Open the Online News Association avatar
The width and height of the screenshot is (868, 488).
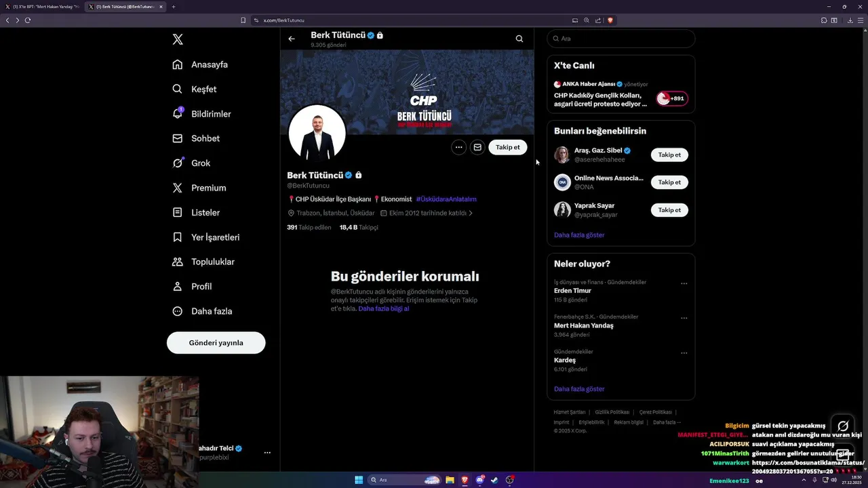click(x=562, y=182)
